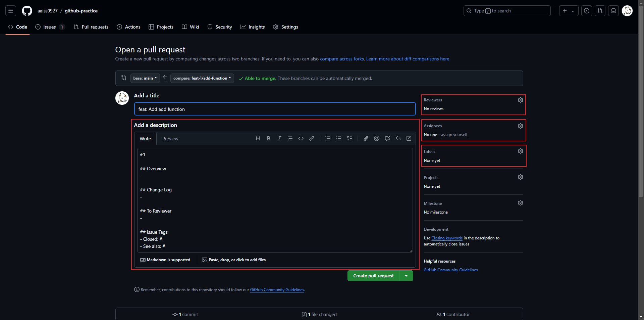Expand the compare: feat-1/add-function dropdown
The image size is (644, 320).
pyautogui.click(x=202, y=78)
